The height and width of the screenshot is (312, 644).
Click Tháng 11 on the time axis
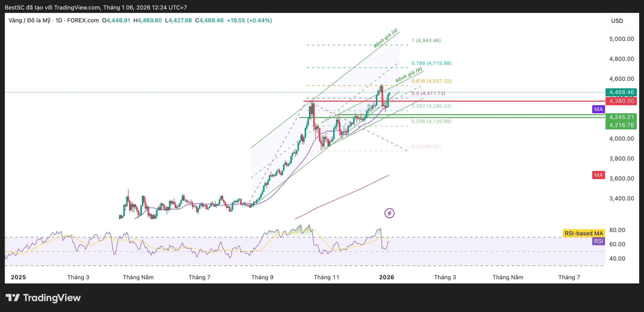(x=326, y=277)
